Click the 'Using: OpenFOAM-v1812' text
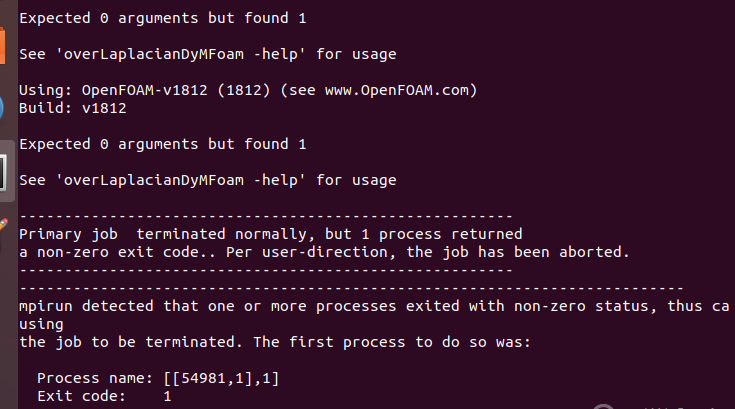The image size is (735, 409). [x=113, y=90]
